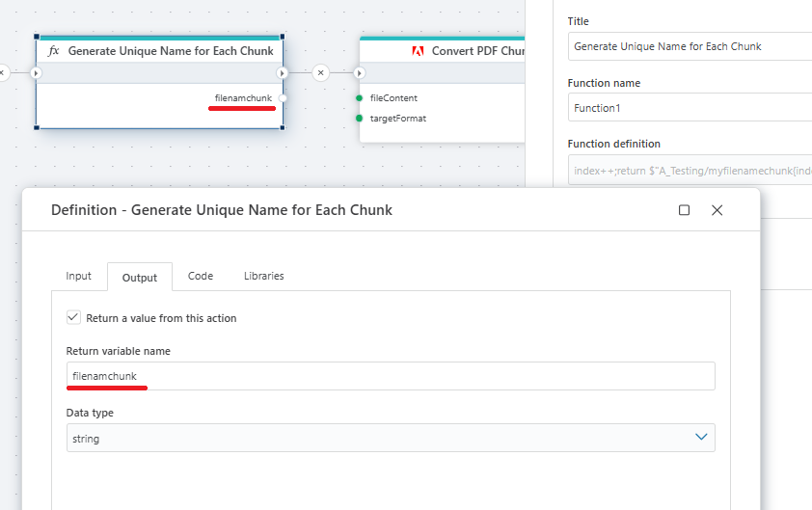Select the fileContent green input port
Image resolution: width=812 pixels, height=510 pixels.
tap(359, 98)
